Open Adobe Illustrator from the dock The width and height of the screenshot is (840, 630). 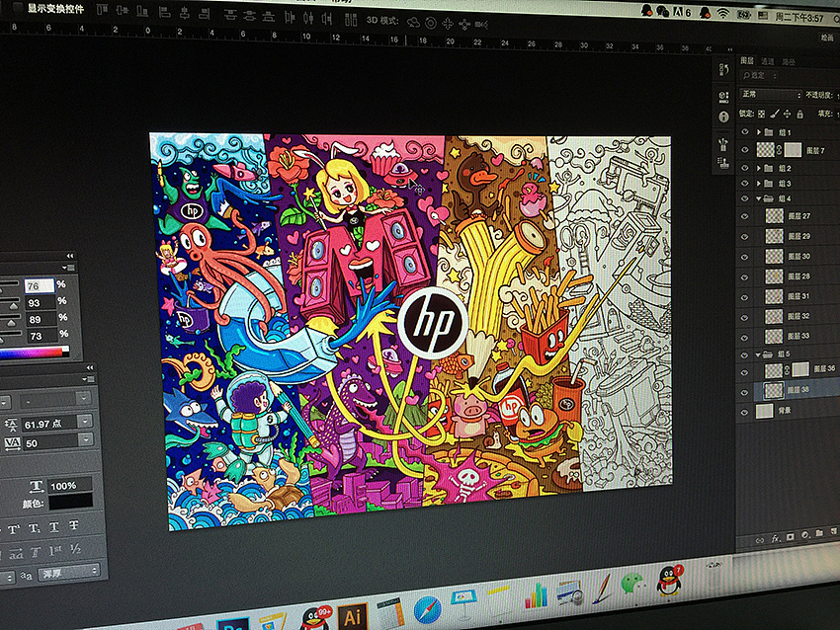(351, 616)
